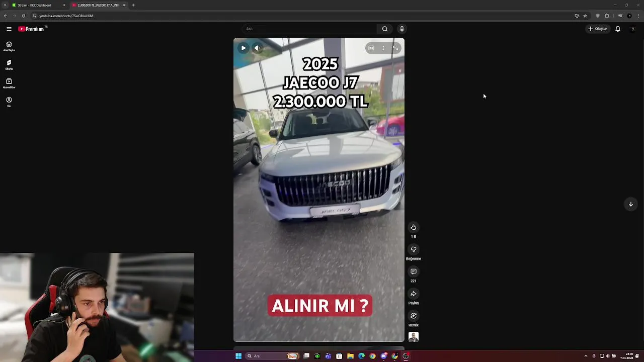Install or cast page icon in address bar
Image resolution: width=644 pixels, height=362 pixels.
click(577, 16)
